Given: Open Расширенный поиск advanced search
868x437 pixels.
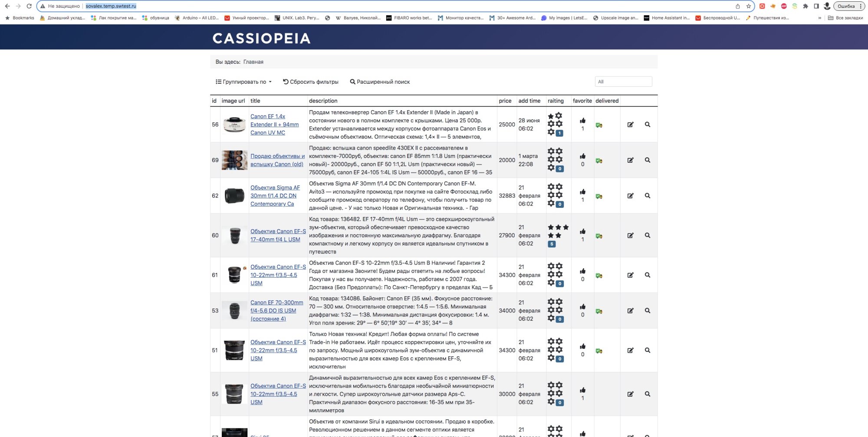Looking at the screenshot, I should [380, 82].
